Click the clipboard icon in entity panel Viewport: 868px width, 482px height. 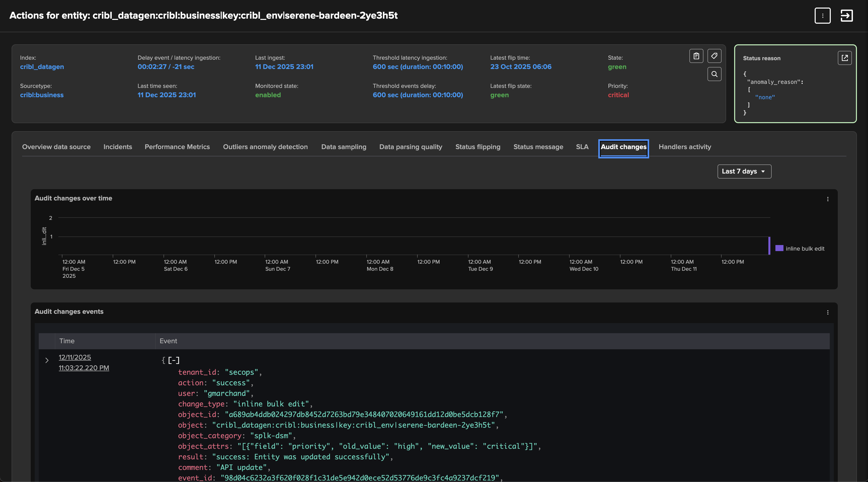pos(696,56)
